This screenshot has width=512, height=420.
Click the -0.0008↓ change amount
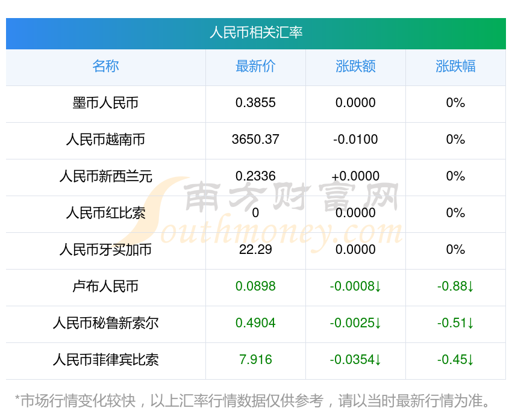(355, 286)
